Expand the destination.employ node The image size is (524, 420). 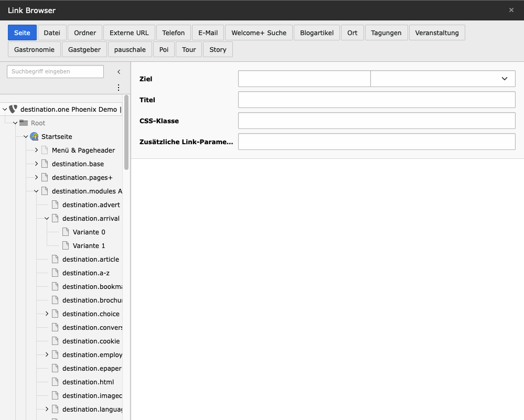click(x=47, y=354)
